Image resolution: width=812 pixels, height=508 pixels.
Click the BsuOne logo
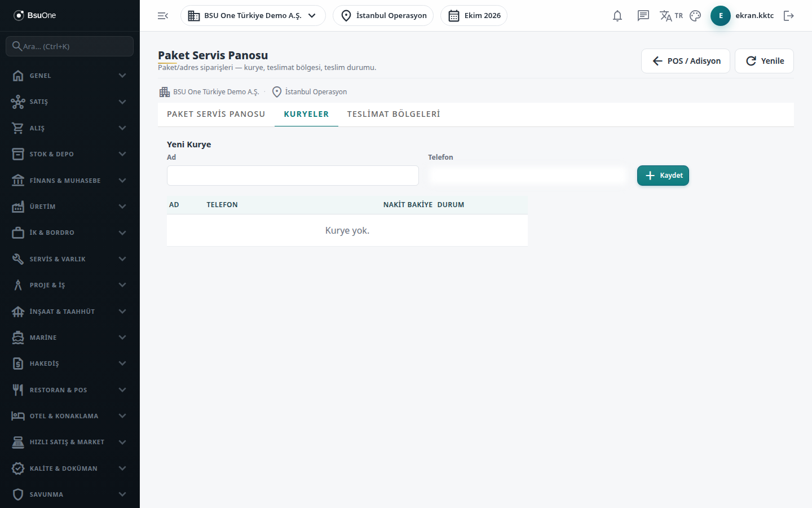[x=35, y=15]
